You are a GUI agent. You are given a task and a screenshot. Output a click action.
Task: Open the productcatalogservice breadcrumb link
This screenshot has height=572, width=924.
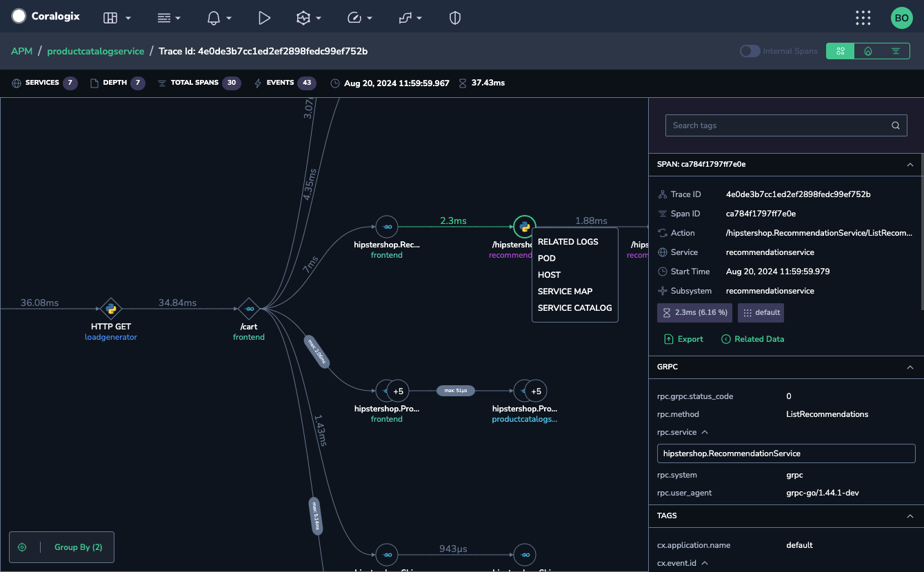click(x=96, y=51)
